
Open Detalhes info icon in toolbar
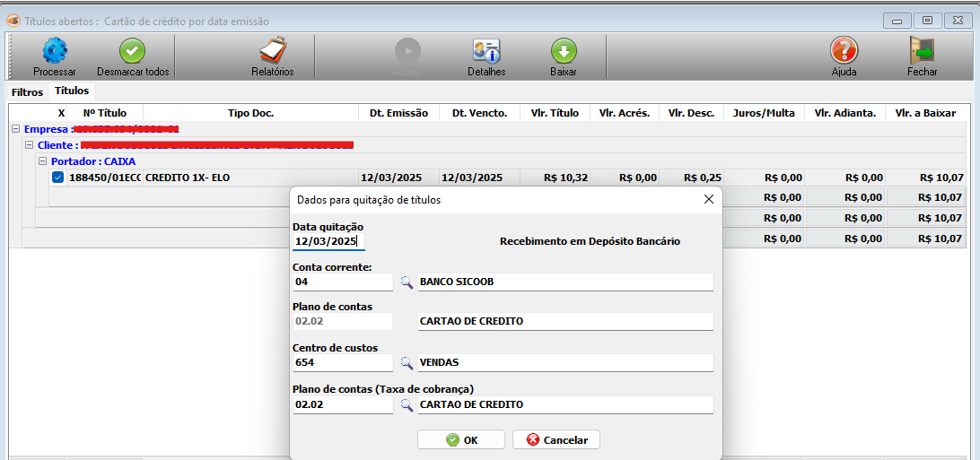tap(486, 51)
